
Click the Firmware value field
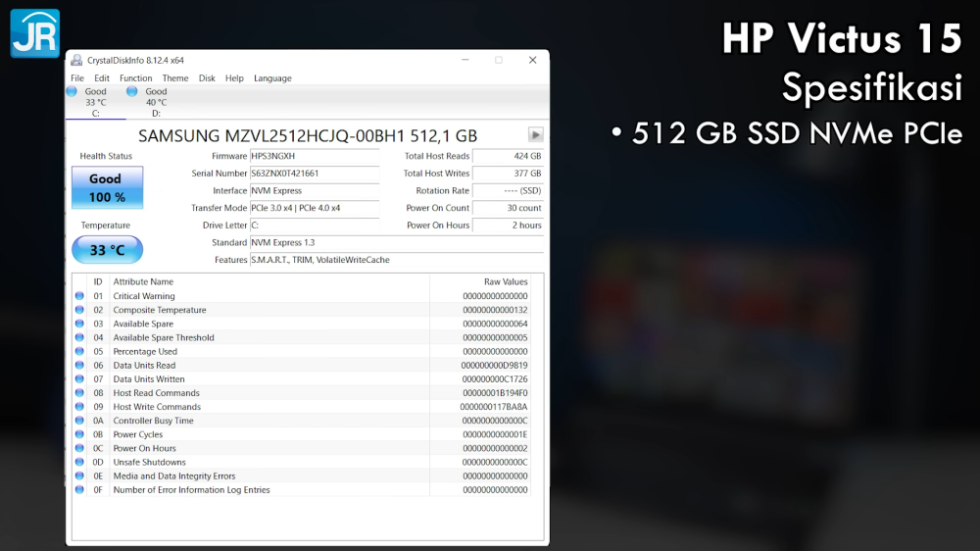[x=314, y=156]
